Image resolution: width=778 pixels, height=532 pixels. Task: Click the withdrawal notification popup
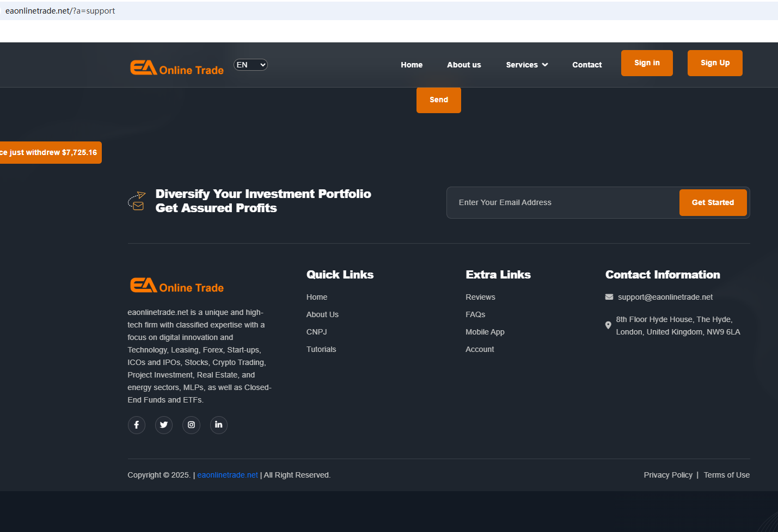point(51,152)
